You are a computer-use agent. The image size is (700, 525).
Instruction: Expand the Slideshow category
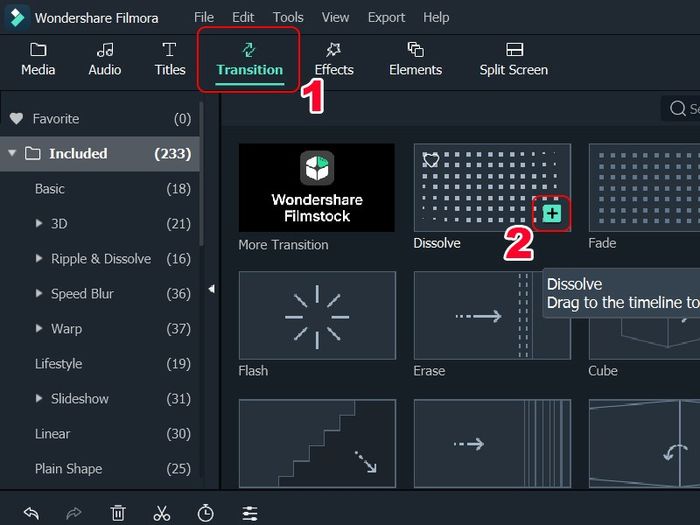(39, 398)
